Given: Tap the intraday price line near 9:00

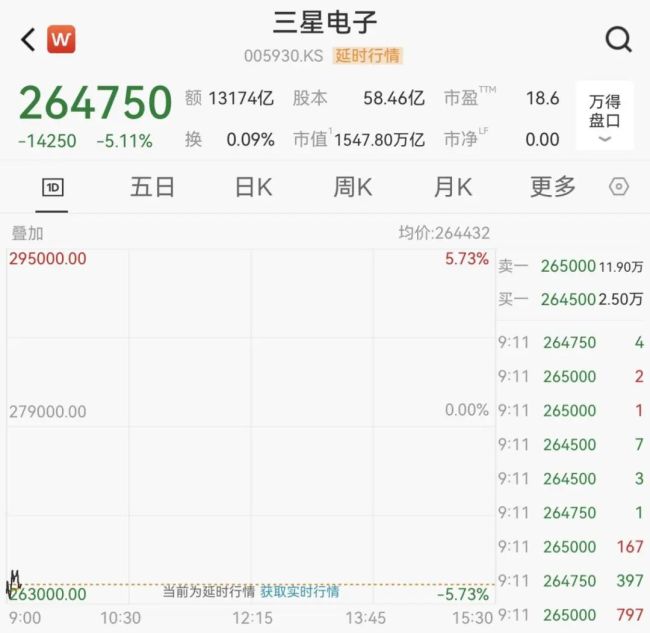Looking at the screenshot, I should click(14, 582).
